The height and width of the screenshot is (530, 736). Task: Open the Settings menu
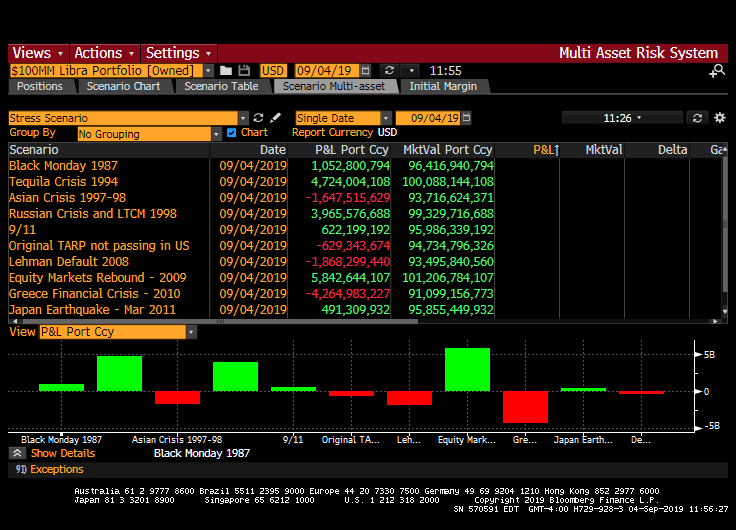[x=178, y=53]
